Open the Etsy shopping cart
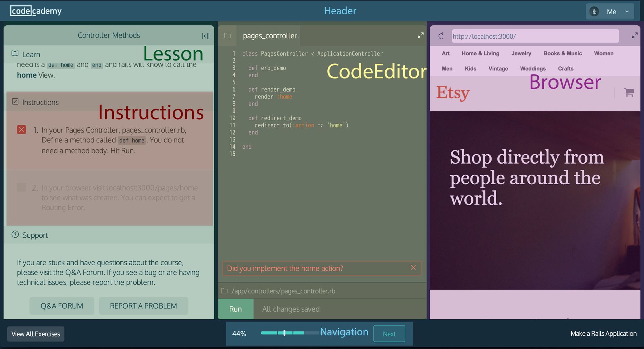Viewport: 644px width, 349px height. 629,92
